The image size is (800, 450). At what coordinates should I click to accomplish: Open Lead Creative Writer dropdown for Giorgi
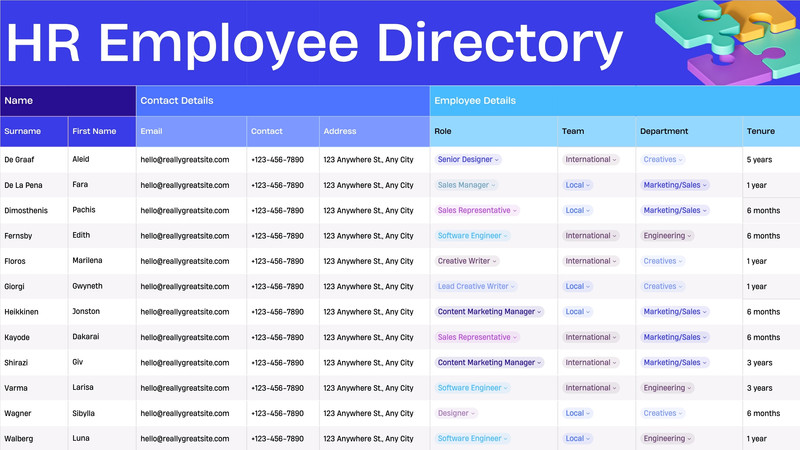click(x=476, y=286)
